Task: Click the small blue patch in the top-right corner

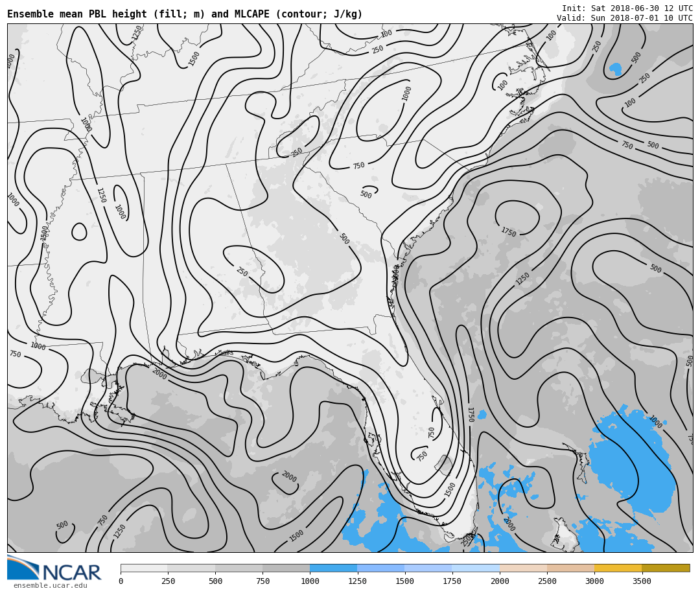Action: [615, 69]
